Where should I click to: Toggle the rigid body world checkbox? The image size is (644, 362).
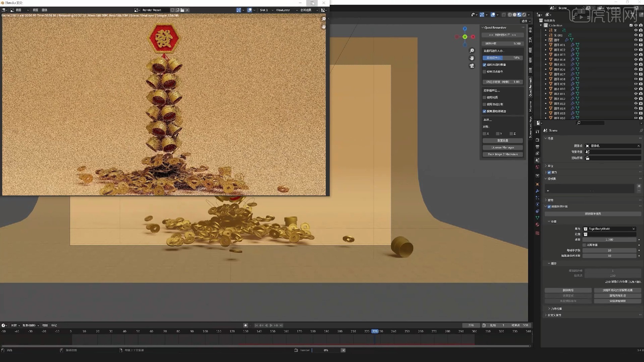point(549,206)
